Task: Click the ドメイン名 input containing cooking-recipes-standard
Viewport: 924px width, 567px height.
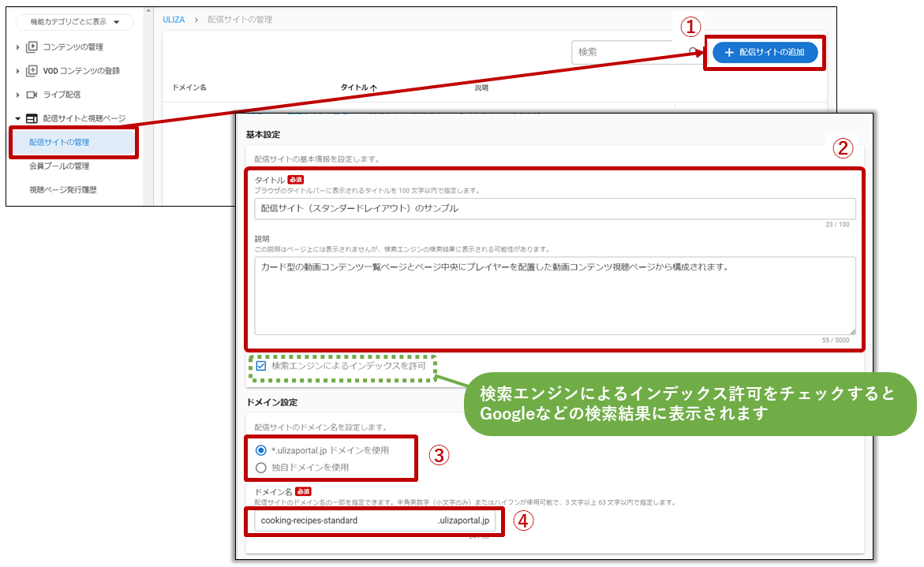Action: (347, 520)
